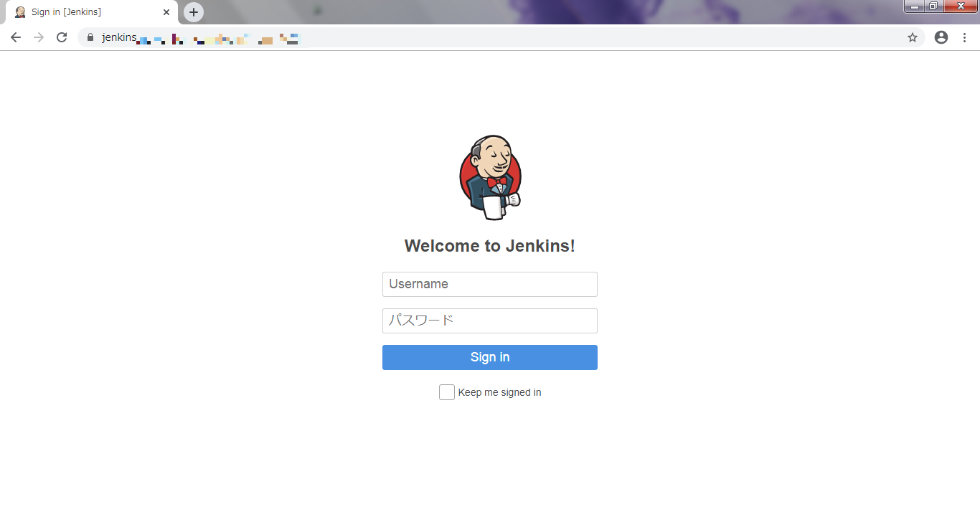Click the Keep me signed in label
The image size is (980, 522).
(499, 392)
